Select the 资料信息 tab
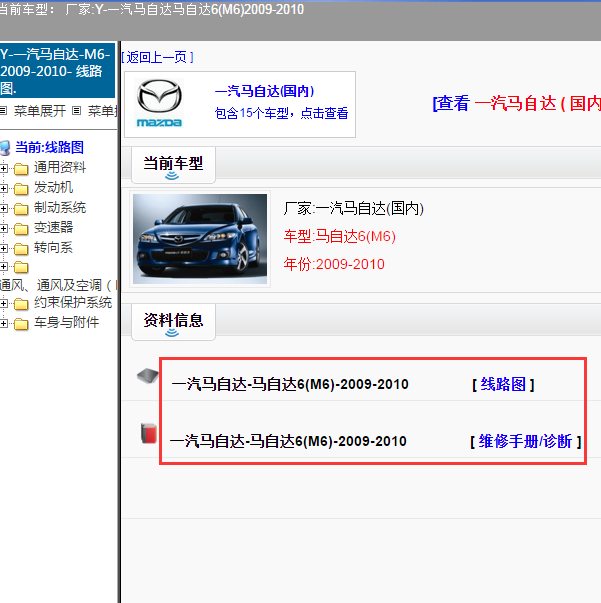Viewport: 601px width, 603px height. 173,322
